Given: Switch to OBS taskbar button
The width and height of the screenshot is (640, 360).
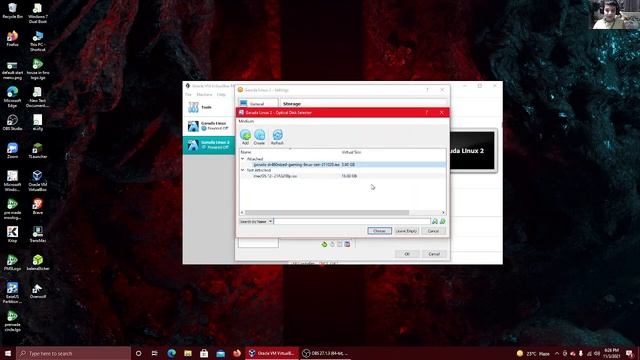Looking at the screenshot, I should click(x=325, y=353).
